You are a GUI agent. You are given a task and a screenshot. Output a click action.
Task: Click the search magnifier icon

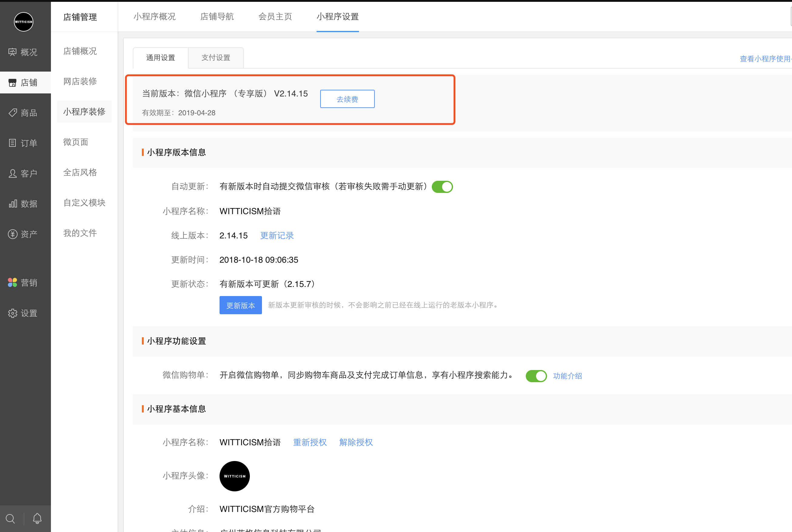pyautogui.click(x=11, y=518)
